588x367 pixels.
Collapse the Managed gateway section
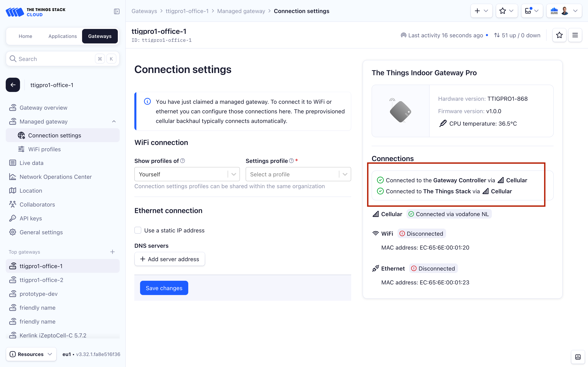(x=114, y=121)
